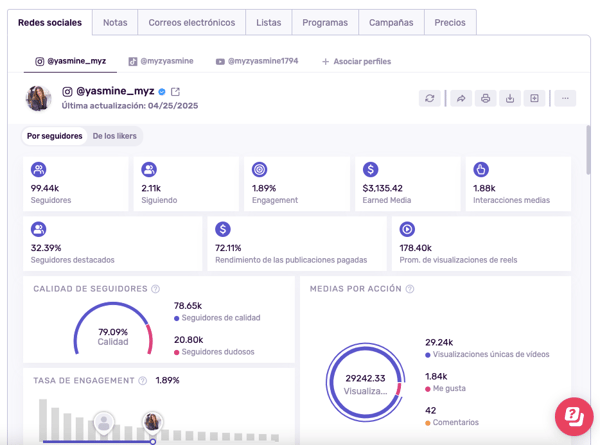Open the more options ellipsis menu
The height and width of the screenshot is (445, 600).
pyautogui.click(x=565, y=98)
